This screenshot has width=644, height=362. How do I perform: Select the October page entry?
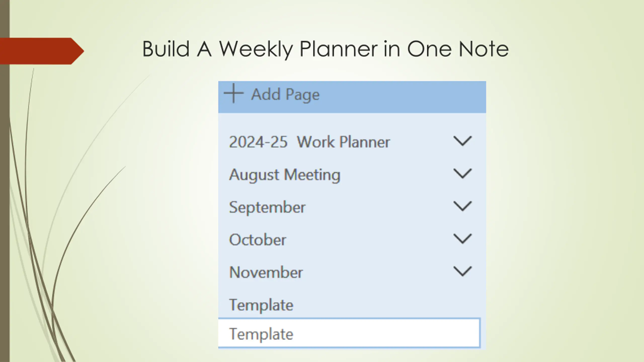257,240
